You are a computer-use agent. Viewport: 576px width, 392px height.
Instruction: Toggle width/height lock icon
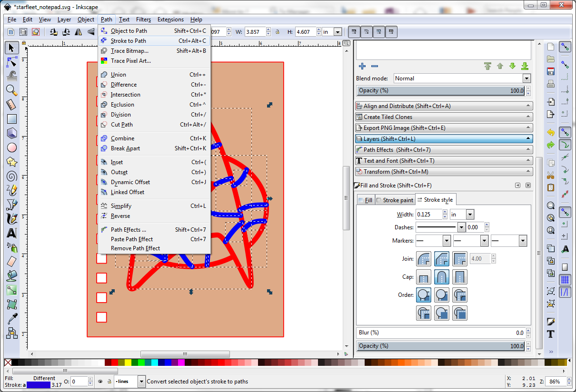277,32
